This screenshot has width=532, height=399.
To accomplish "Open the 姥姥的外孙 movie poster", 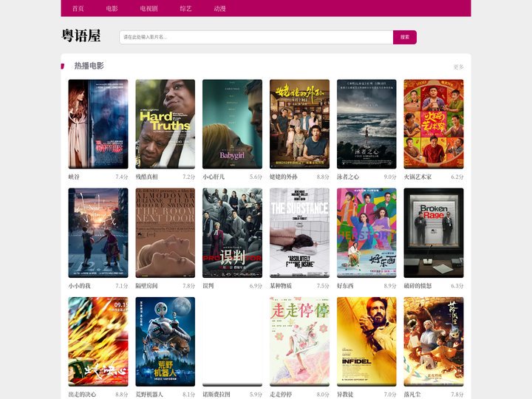I will [299, 124].
